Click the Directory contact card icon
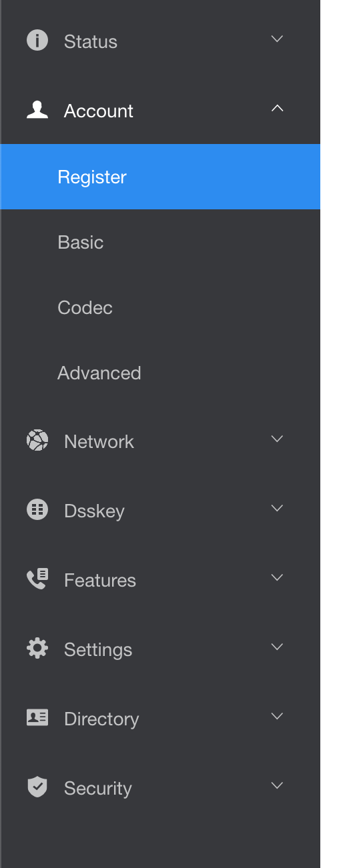This screenshot has width=351, height=868. (37, 717)
